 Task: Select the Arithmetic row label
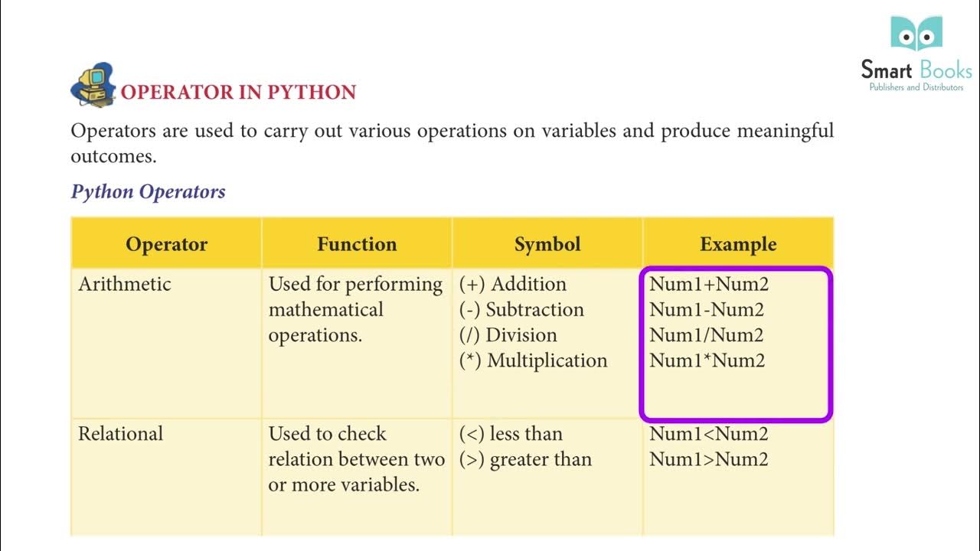click(x=125, y=284)
